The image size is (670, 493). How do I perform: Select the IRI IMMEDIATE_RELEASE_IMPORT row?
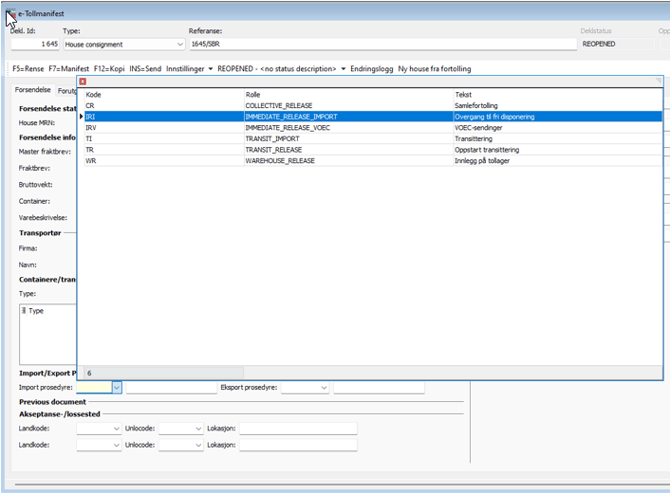[373, 117]
